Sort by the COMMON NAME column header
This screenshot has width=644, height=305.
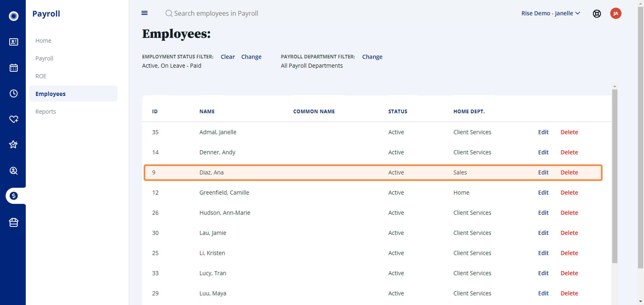314,111
